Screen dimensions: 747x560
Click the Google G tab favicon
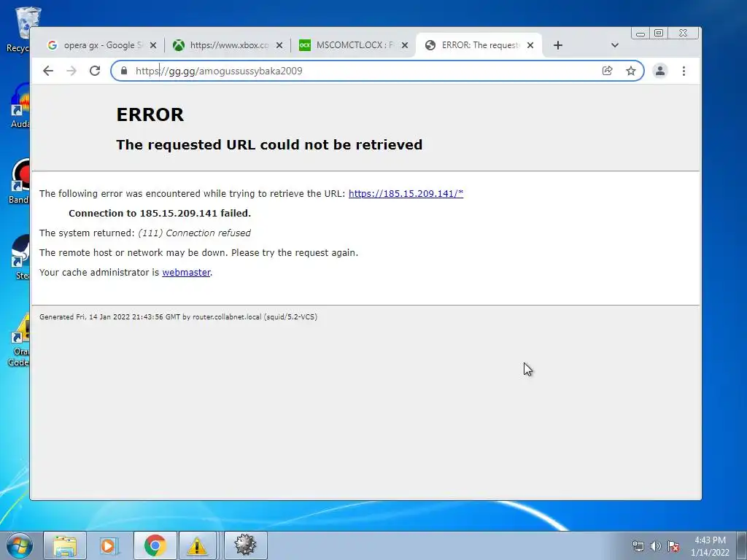coord(53,45)
